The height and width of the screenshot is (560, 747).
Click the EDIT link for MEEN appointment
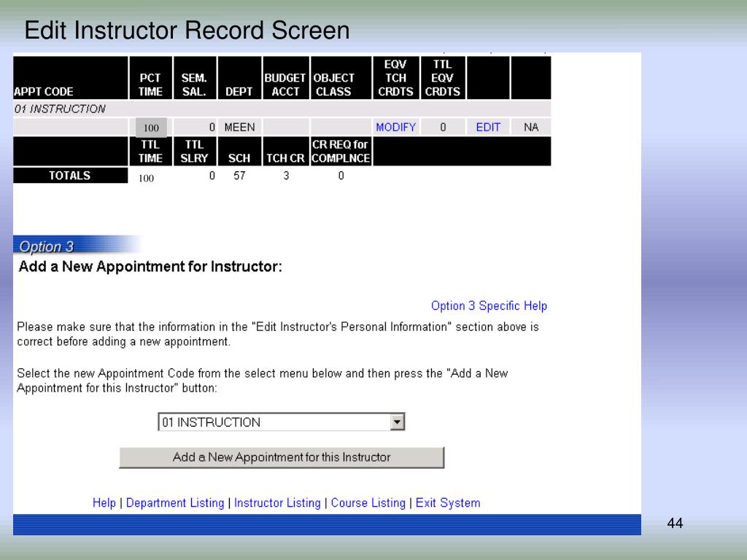pyautogui.click(x=488, y=127)
